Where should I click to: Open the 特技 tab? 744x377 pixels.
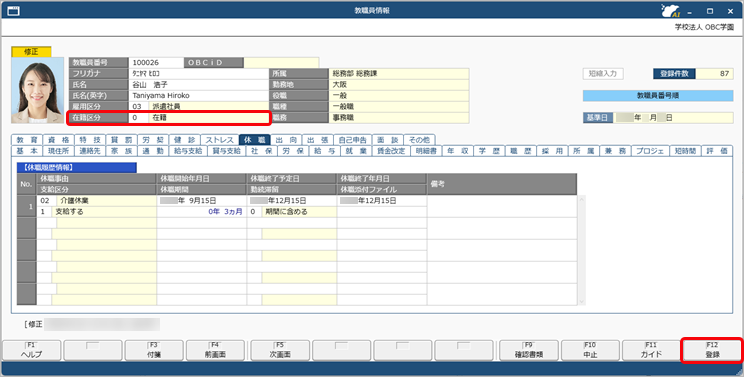[x=90, y=140]
